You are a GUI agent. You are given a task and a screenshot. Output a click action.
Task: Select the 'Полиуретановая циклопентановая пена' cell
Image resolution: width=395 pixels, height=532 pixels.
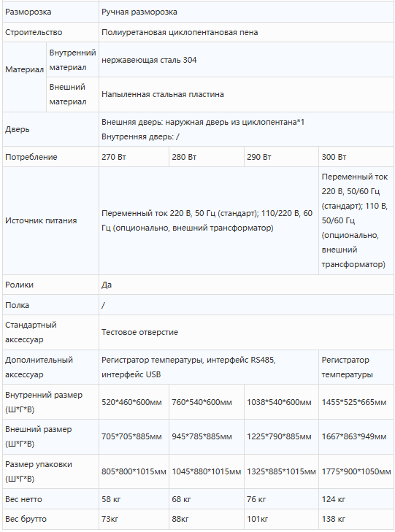246,33
